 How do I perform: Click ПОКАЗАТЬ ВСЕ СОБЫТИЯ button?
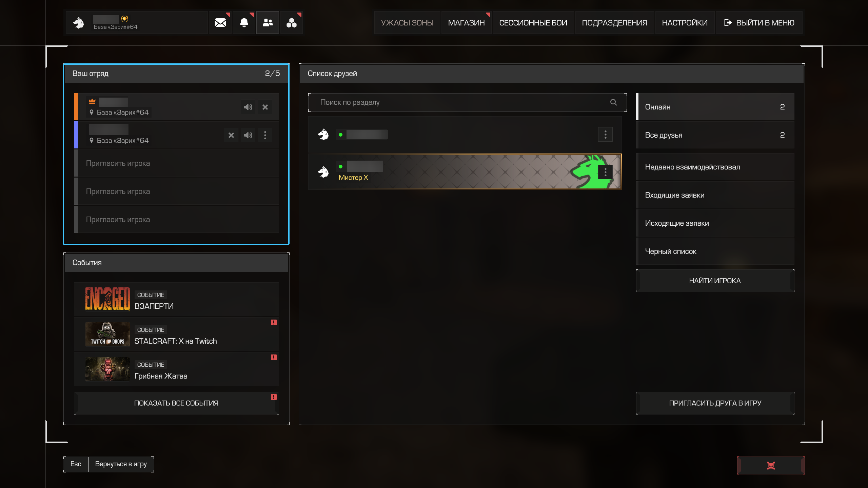pyautogui.click(x=176, y=403)
